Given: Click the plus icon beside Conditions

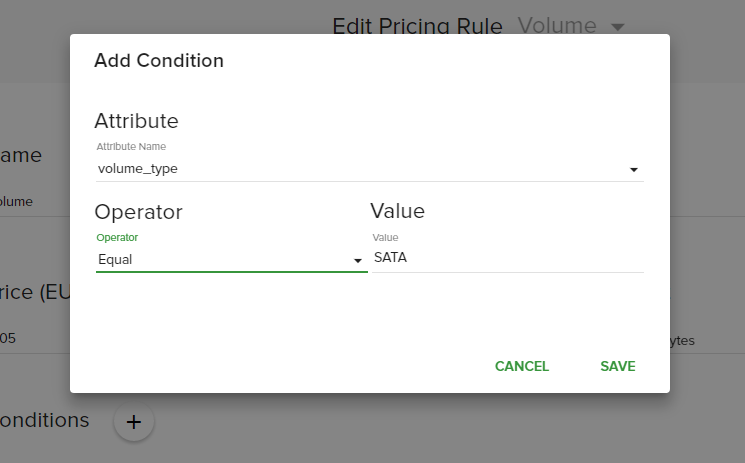Looking at the screenshot, I should [134, 422].
